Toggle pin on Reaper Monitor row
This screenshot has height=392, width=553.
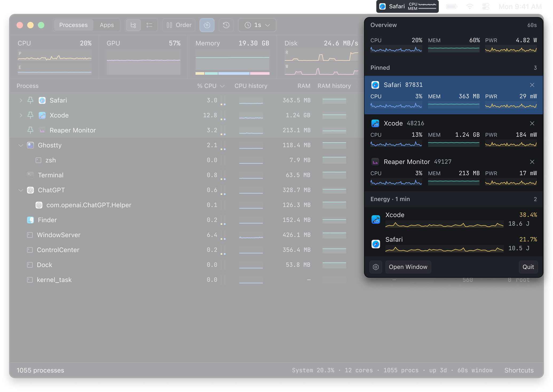(x=30, y=130)
